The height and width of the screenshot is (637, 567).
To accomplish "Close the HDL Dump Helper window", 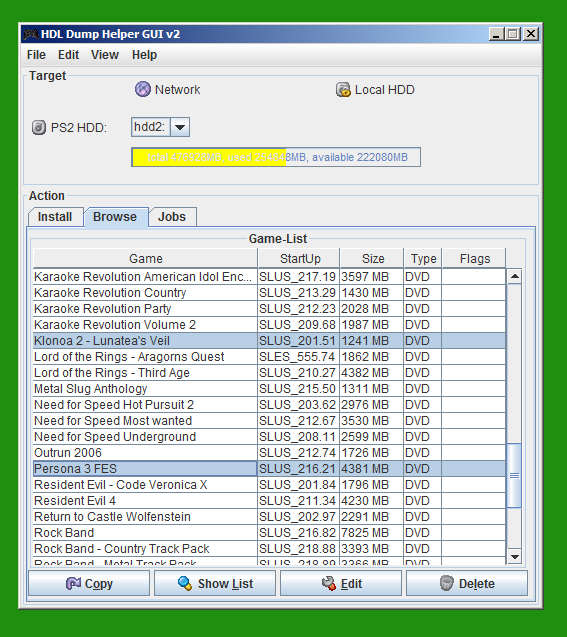I will point(530,34).
